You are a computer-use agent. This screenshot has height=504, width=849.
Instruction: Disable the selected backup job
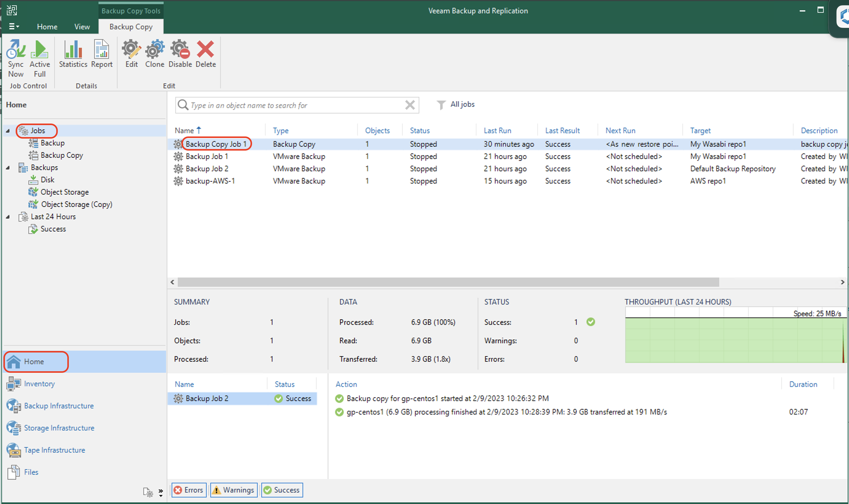pyautogui.click(x=180, y=53)
